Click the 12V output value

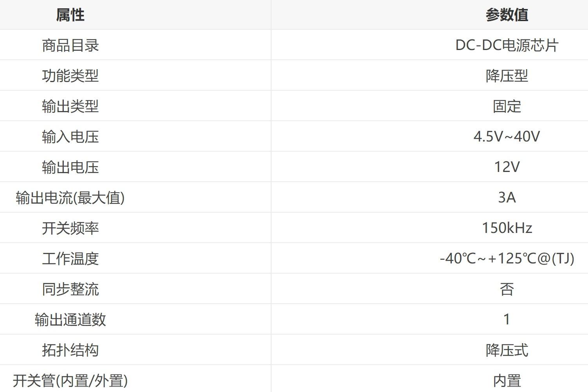click(507, 167)
